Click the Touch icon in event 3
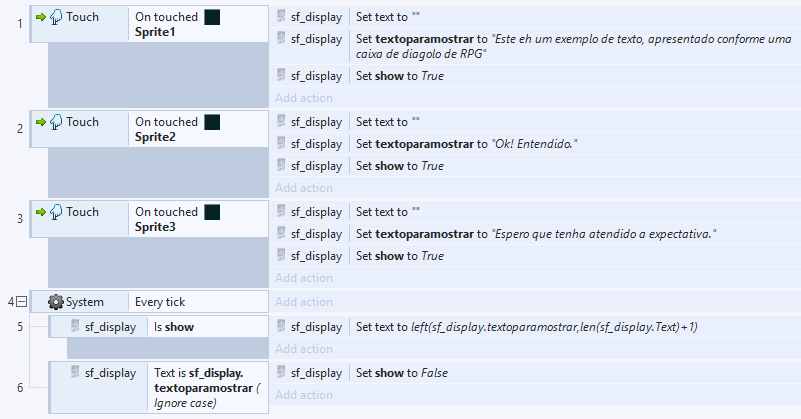 (x=57, y=212)
